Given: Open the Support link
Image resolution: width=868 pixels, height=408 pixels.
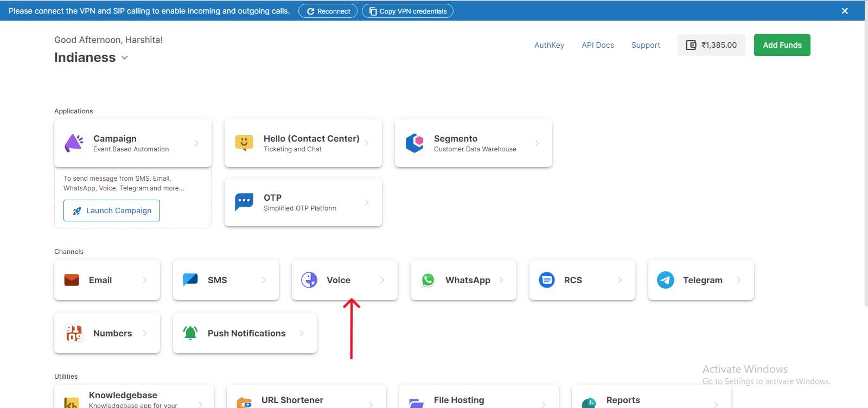Looking at the screenshot, I should coord(646,45).
